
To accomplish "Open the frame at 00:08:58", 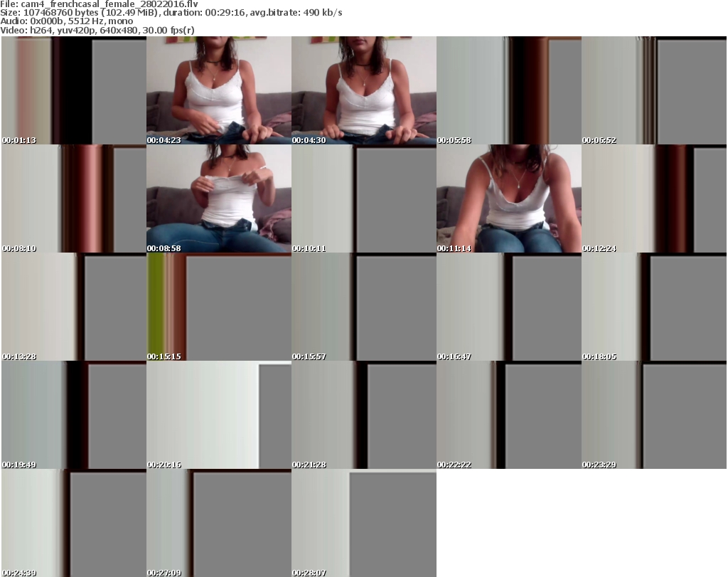I will coord(219,198).
